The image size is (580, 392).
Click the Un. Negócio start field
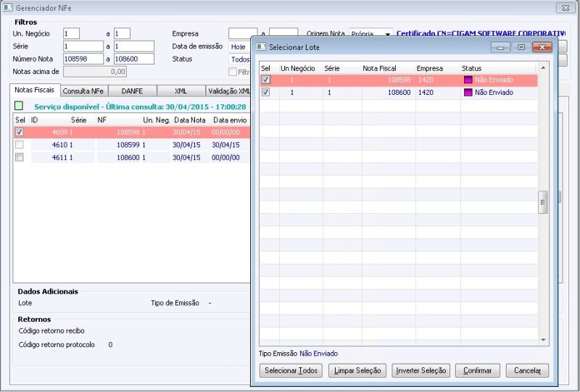(71, 33)
